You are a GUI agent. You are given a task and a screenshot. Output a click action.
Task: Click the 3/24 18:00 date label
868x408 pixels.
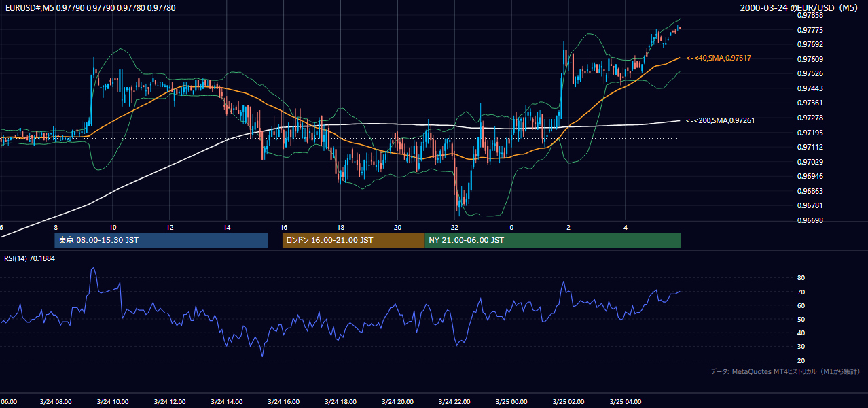click(341, 402)
